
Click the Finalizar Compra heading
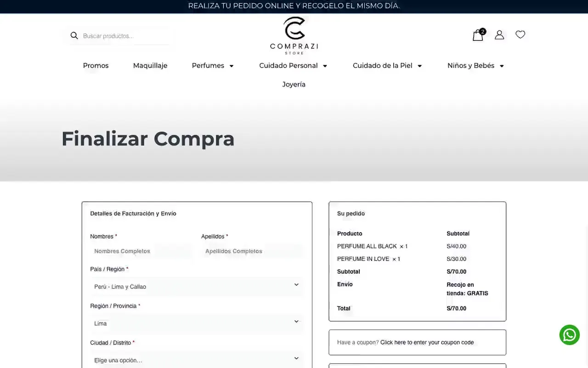pyautogui.click(x=148, y=138)
